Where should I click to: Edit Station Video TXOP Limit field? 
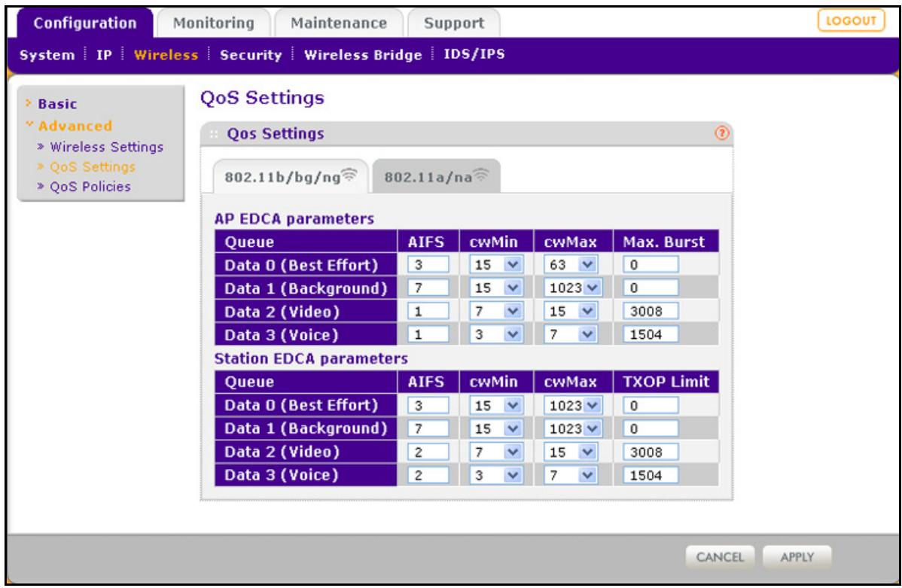(651, 452)
